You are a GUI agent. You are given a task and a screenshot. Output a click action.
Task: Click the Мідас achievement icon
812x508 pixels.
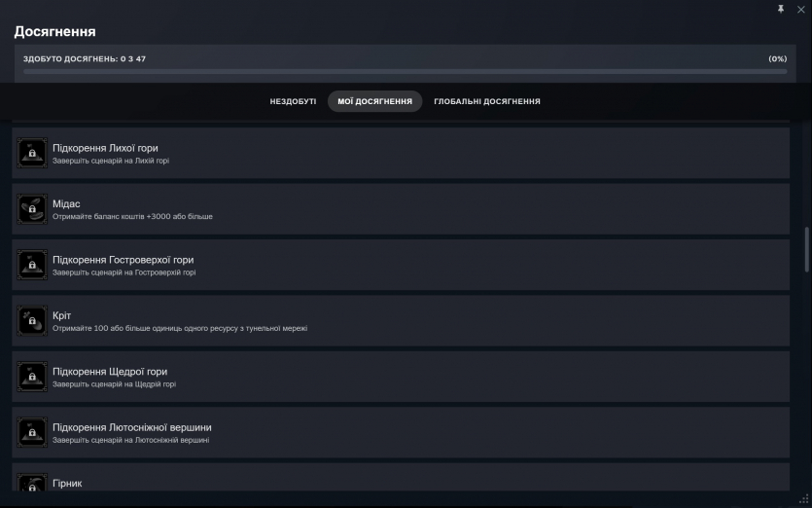[32, 209]
